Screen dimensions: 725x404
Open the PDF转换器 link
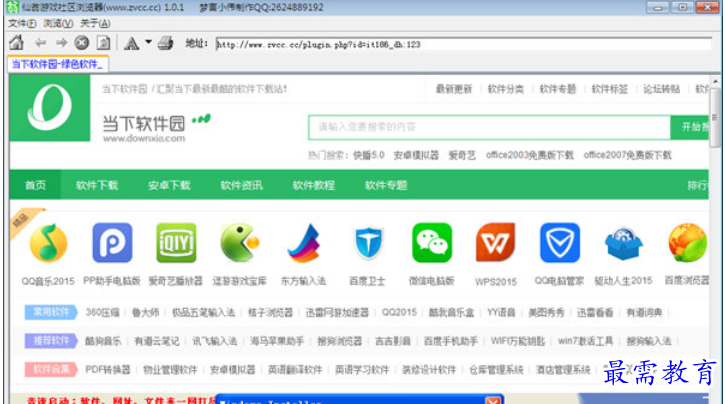point(108,370)
